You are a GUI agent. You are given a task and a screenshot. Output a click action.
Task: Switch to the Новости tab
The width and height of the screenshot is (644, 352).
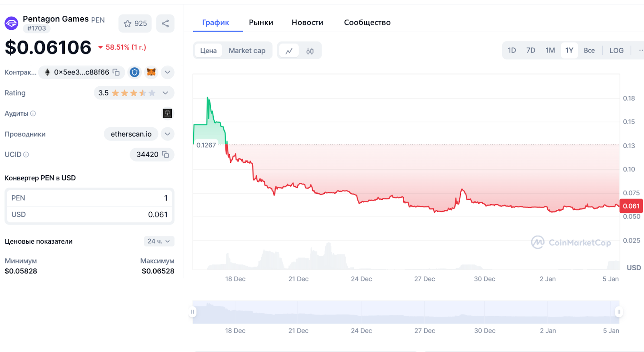pyautogui.click(x=307, y=23)
